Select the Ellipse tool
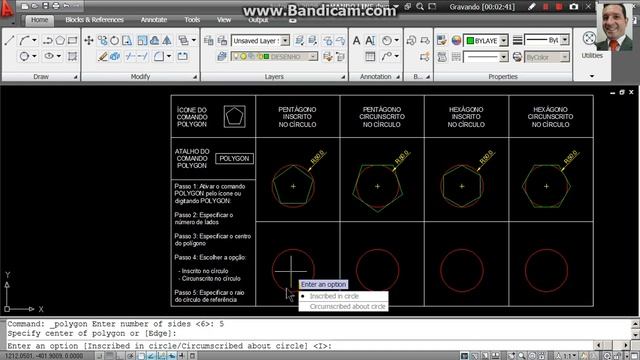This screenshot has width=640, height=360. pyautogui.click(x=49, y=56)
